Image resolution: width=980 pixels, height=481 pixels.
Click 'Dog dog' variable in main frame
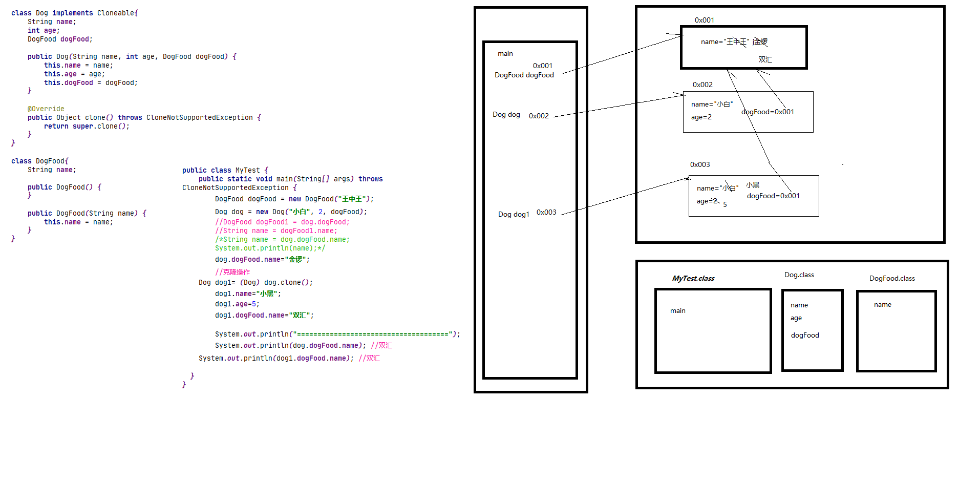506,114
